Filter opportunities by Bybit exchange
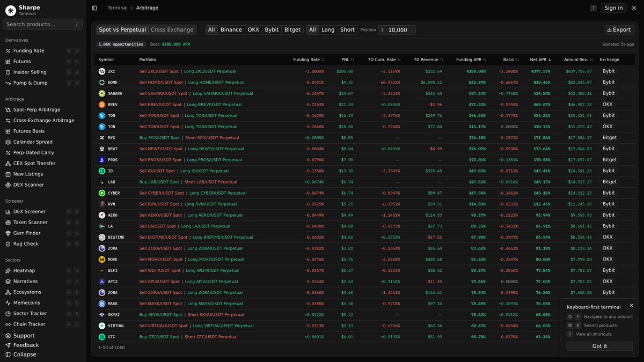 (x=272, y=30)
